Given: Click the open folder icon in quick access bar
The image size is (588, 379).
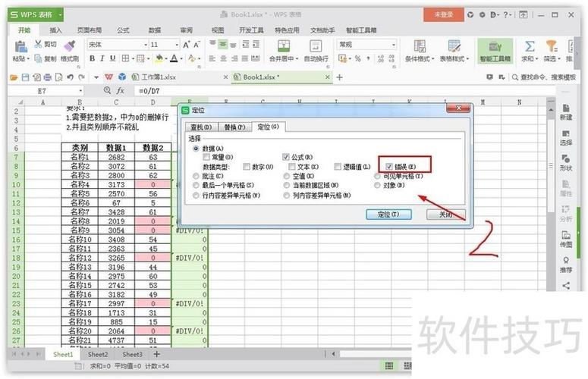Looking at the screenshot, I should (14, 77).
